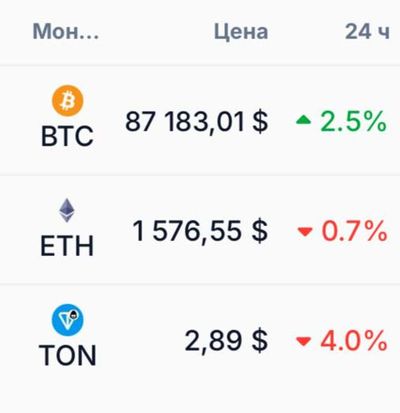Sort by the Цена column header
Viewport: 400px width, 413px height.
click(241, 32)
